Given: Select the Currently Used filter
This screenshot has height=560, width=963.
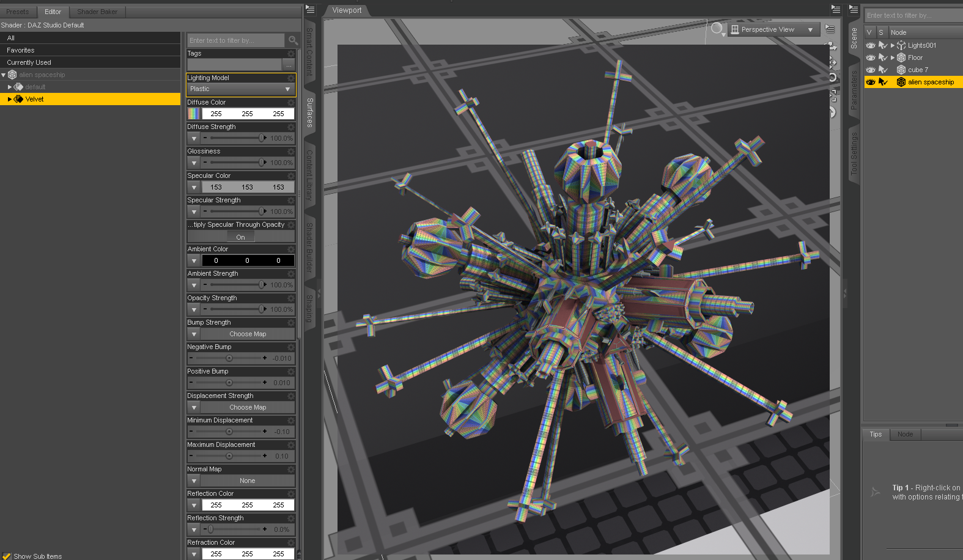Looking at the screenshot, I should (x=90, y=62).
